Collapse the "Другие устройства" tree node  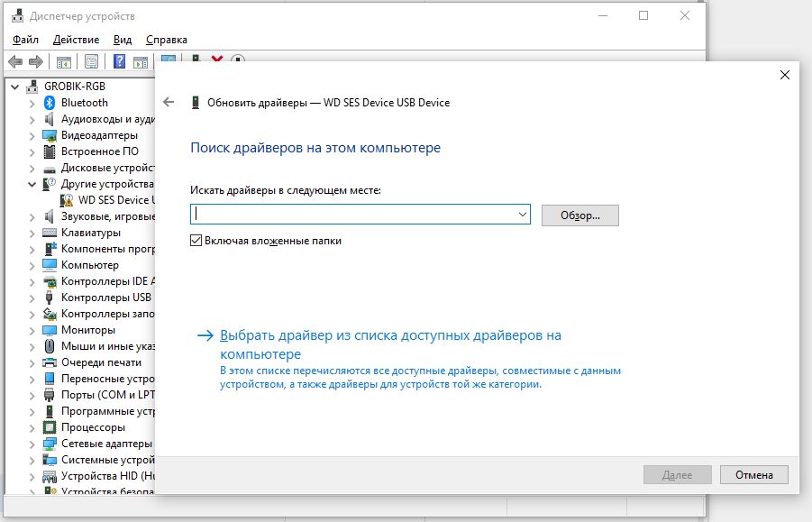tap(32, 184)
